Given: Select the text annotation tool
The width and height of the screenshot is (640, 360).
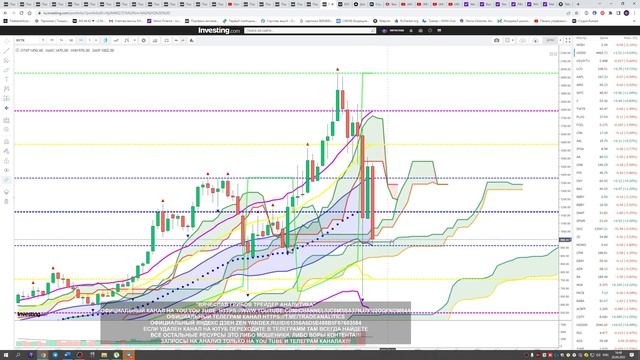Looking at the screenshot, I should click(6, 80).
